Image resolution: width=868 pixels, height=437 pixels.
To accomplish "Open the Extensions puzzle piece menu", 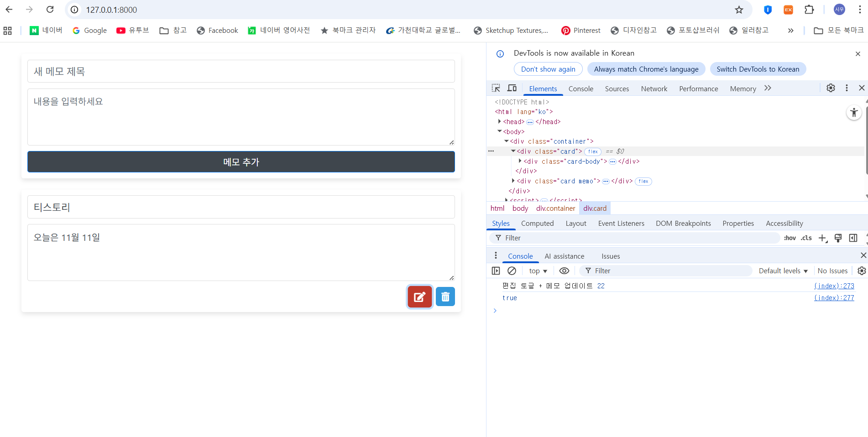I will coord(809,10).
